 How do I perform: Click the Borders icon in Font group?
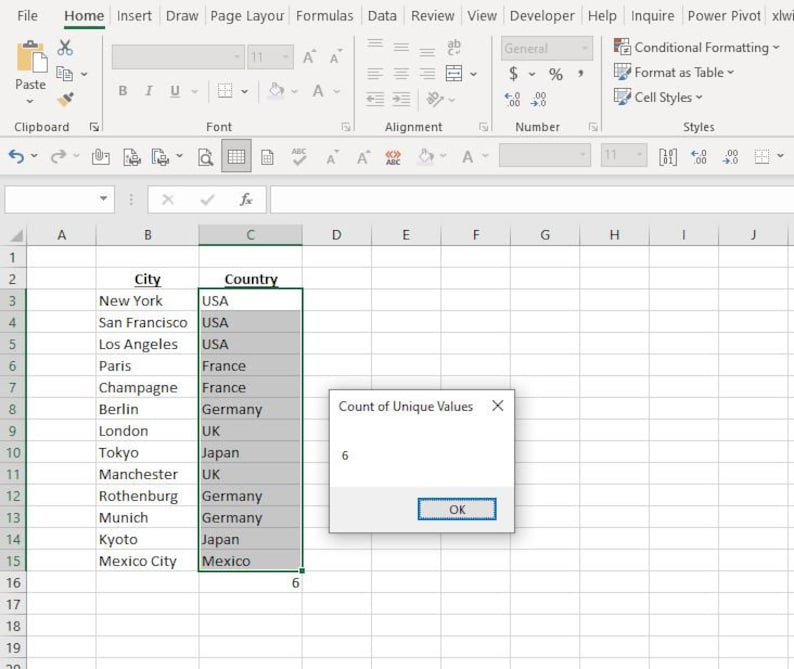click(x=225, y=91)
